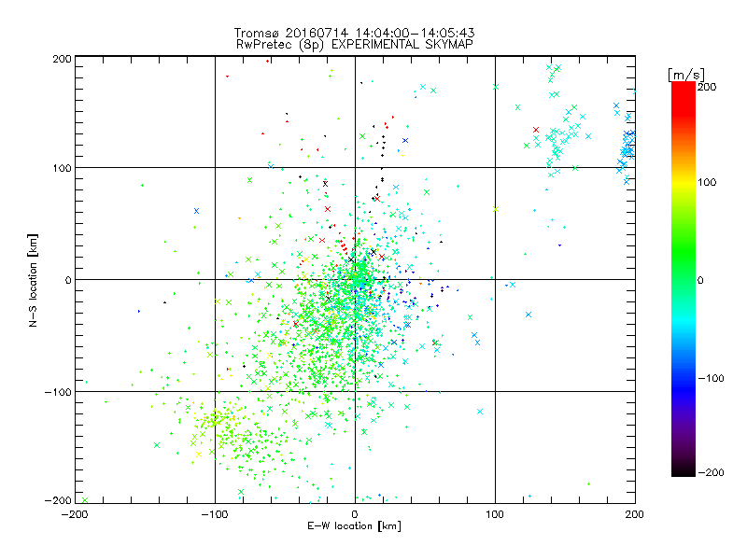The width and height of the screenshot is (747, 560).
Task: Click the colorbar label "0"
Action: tap(700, 280)
